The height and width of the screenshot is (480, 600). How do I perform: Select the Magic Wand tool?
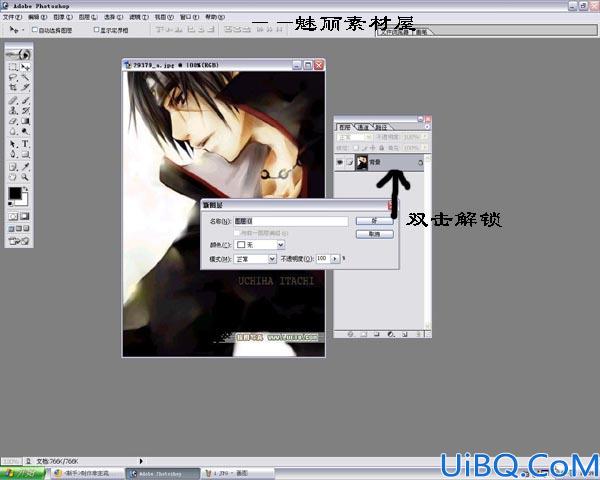click(x=25, y=77)
